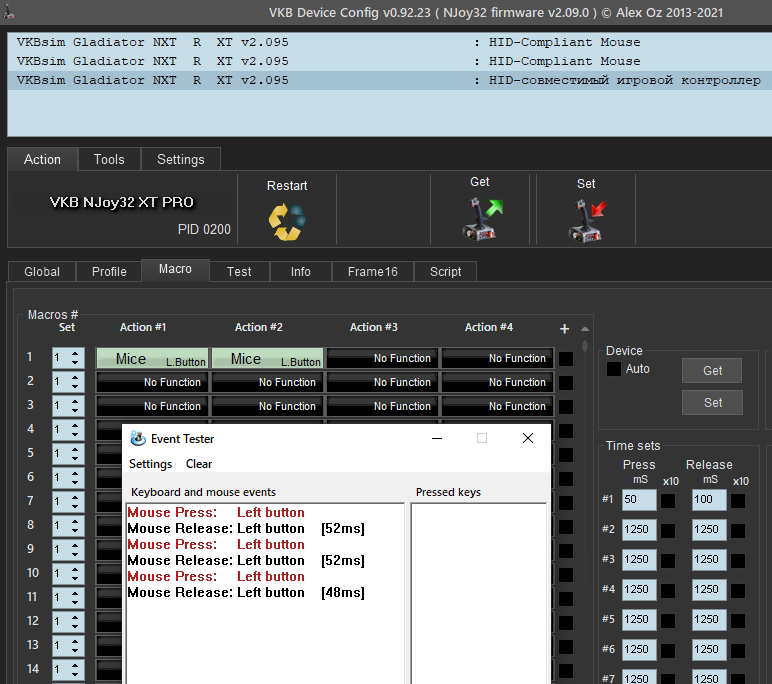Click inside the Pressed keys list box

(x=479, y=593)
